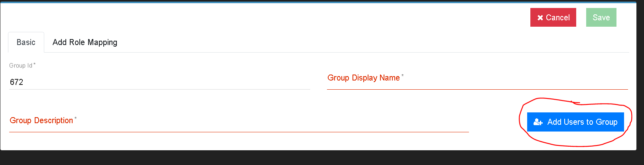Click the asterisk beside Group Description
The height and width of the screenshot is (165, 644).
pos(75,118)
